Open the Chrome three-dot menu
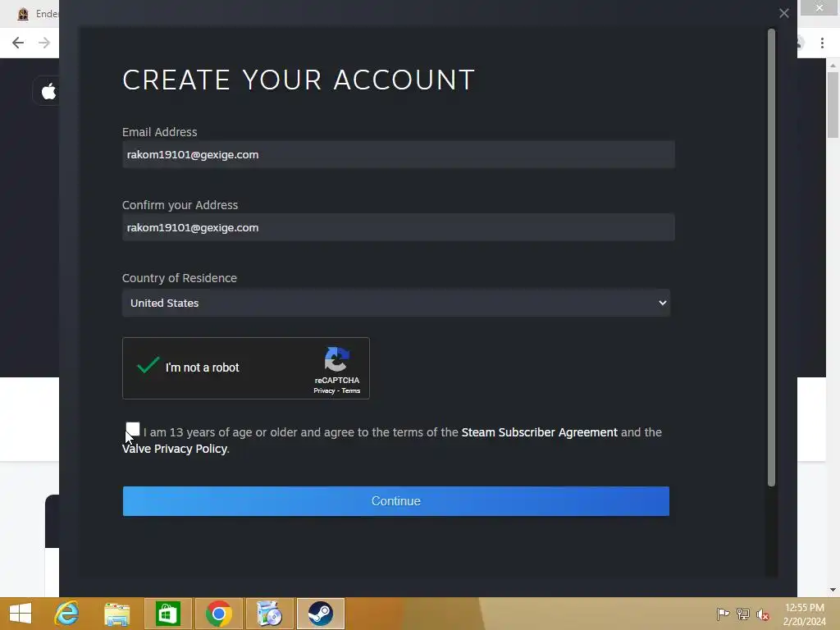The height and width of the screenshot is (630, 840). (822, 43)
